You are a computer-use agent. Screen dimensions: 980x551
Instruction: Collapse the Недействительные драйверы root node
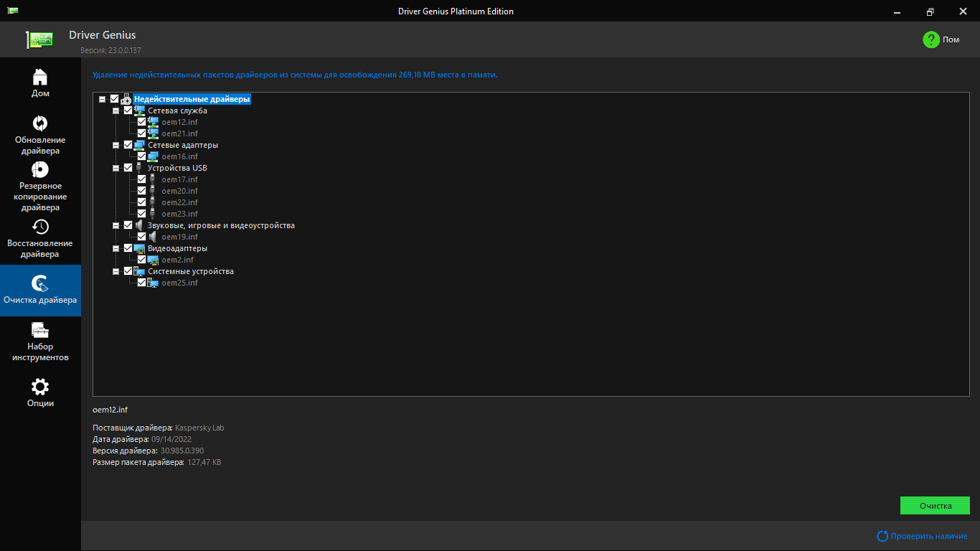point(102,99)
